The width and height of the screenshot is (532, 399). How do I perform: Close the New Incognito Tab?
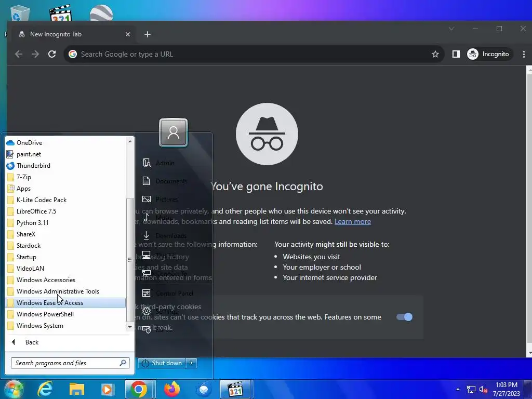point(128,34)
